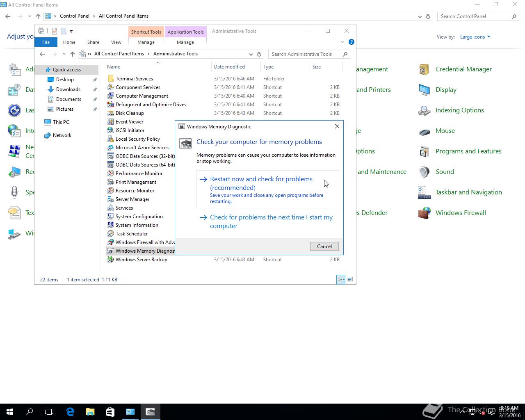Open the Services shortcut icon

click(x=110, y=208)
